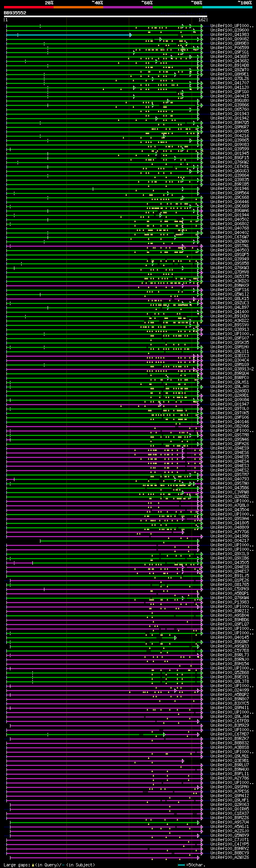Viewport: 256px width, 868px height.
Task: Click subject label UniRef100_Q9STN1
Action: pos(230,246)
